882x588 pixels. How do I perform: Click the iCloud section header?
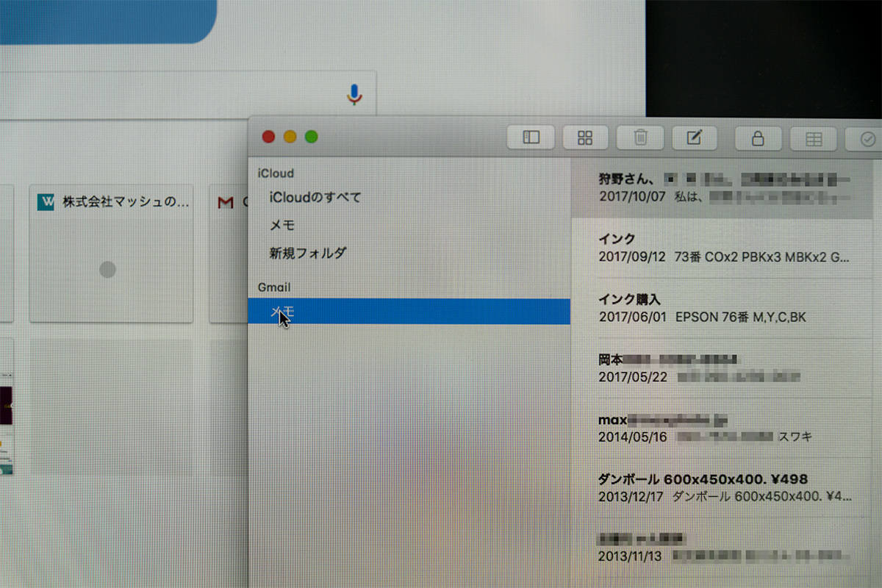[276, 173]
